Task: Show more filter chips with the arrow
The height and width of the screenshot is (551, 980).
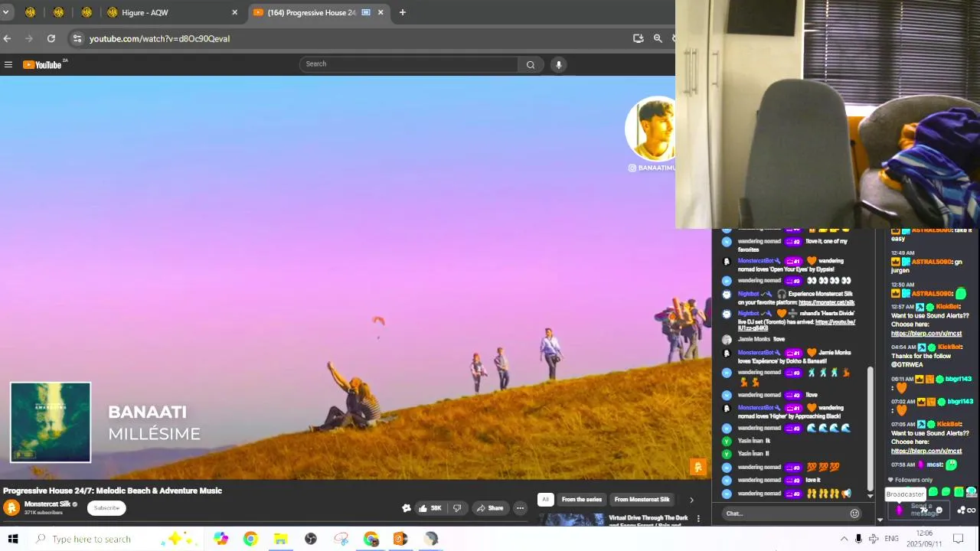Action: click(691, 500)
